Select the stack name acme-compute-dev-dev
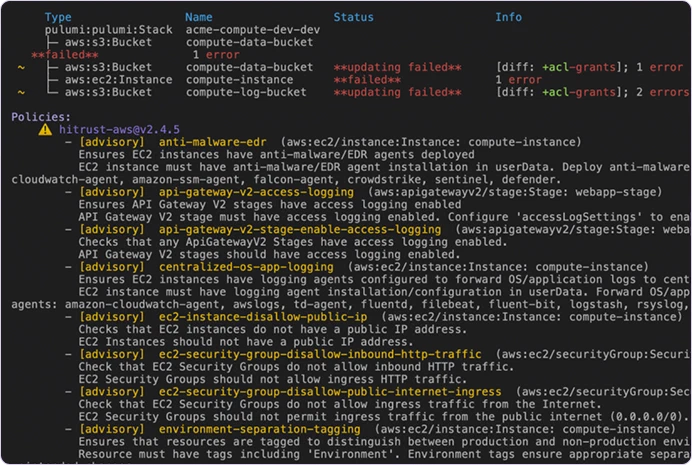Screen dimensions: 692x465 click(252, 30)
